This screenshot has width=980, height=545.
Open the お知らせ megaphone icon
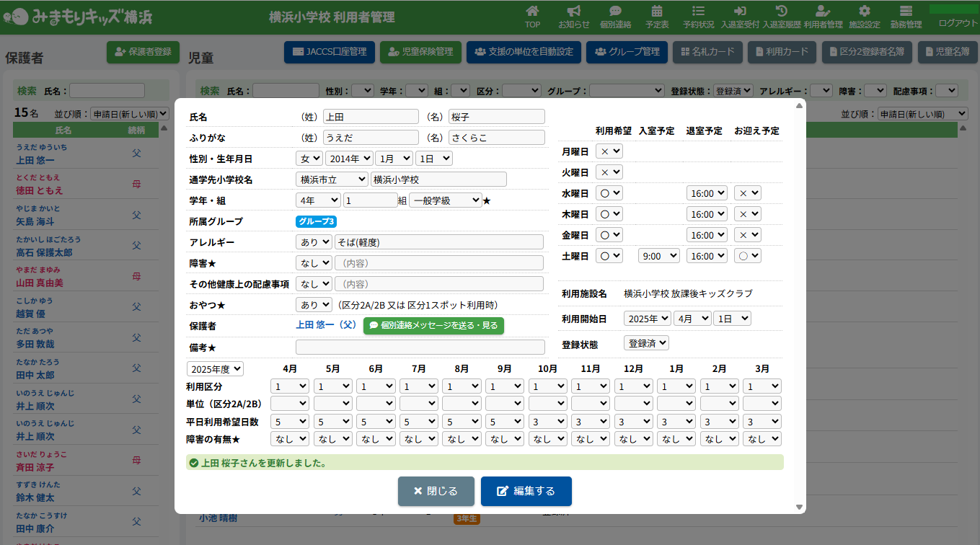(x=574, y=12)
